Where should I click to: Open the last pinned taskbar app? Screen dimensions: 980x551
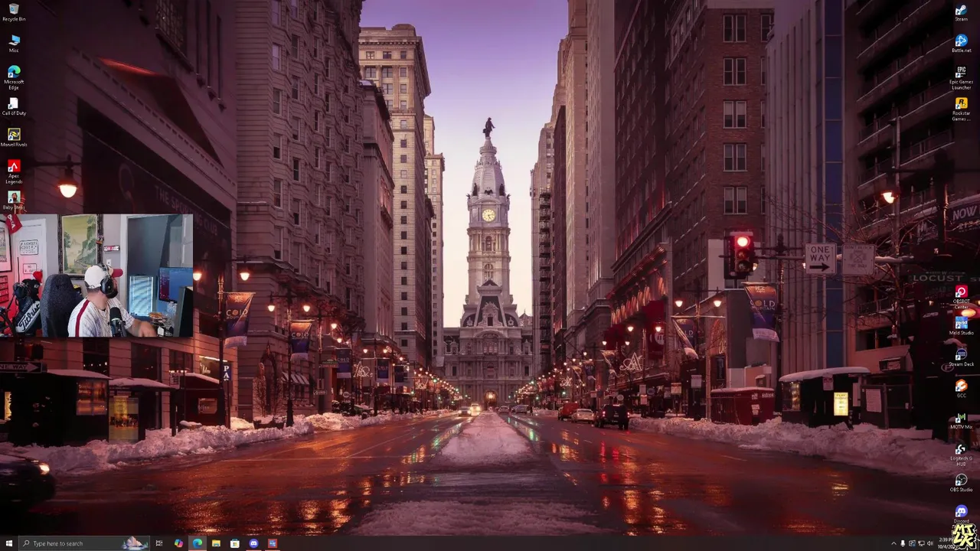(272, 543)
